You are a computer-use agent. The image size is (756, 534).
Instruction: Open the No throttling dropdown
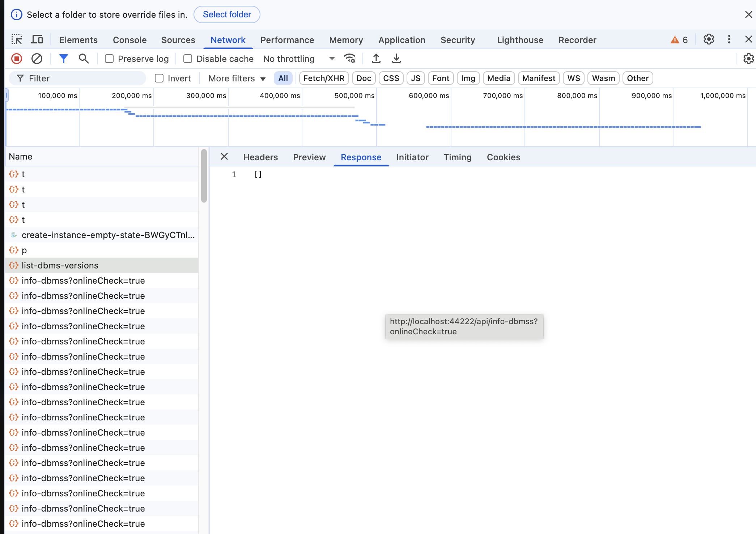[x=299, y=59]
